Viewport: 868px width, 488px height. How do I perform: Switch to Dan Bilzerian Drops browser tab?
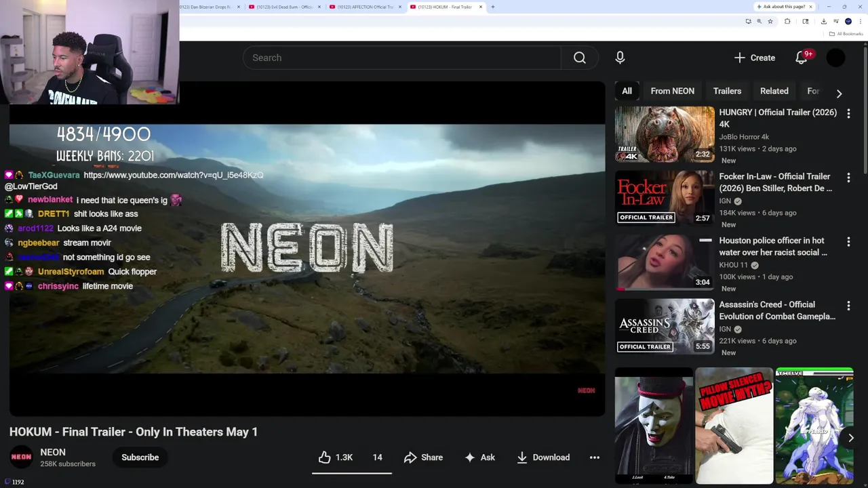[208, 7]
